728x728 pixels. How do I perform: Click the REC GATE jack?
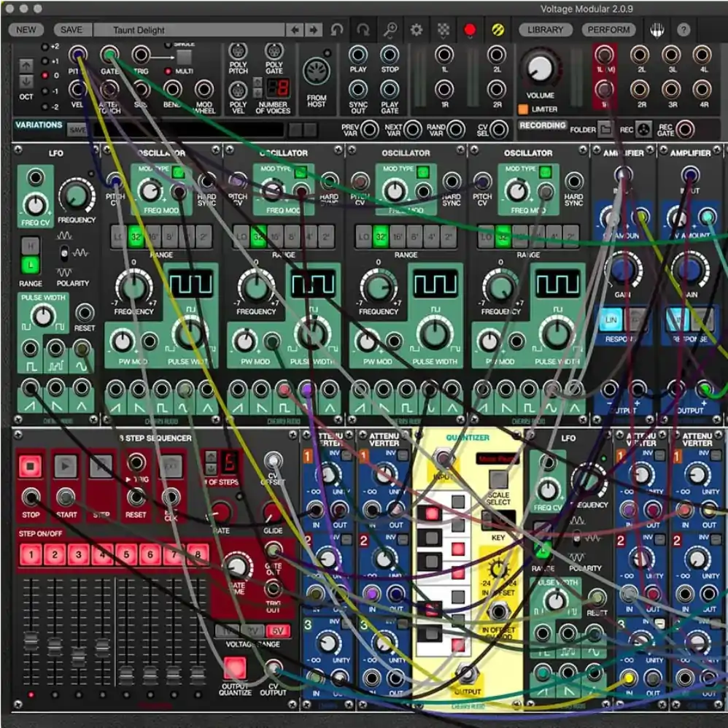pyautogui.click(x=685, y=129)
